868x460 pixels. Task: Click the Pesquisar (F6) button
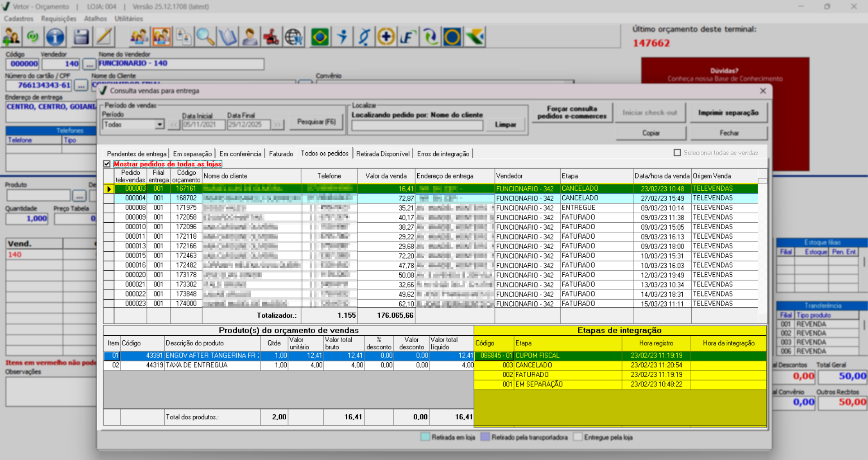(316, 122)
